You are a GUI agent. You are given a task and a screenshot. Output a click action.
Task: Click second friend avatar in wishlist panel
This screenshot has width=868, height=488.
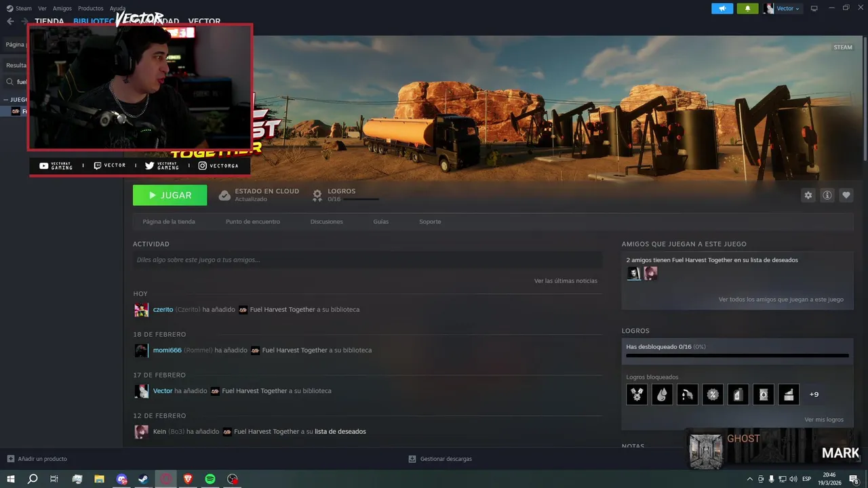(650, 273)
